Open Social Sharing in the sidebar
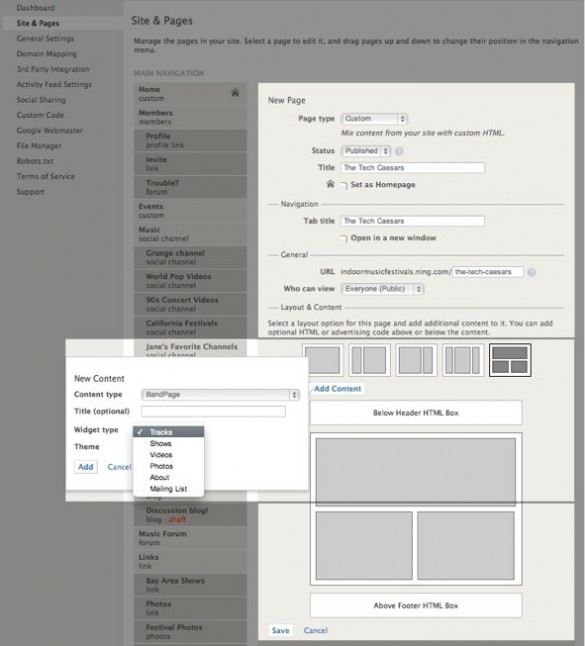This screenshot has width=585, height=646. (41, 100)
